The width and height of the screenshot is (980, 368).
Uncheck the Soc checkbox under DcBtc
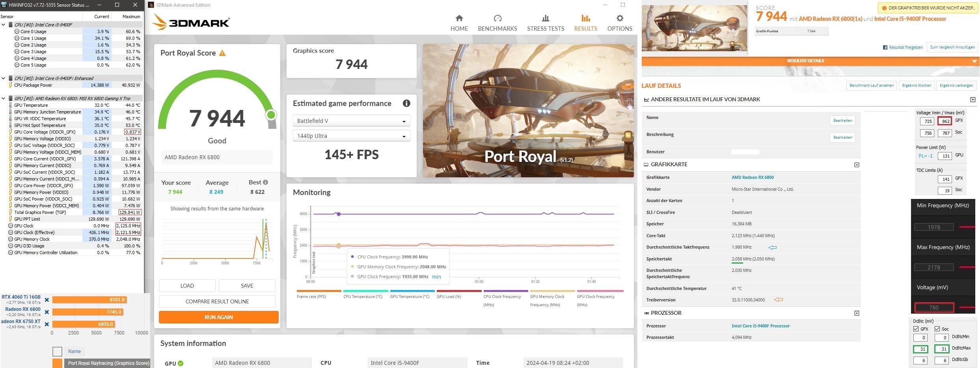937,329
